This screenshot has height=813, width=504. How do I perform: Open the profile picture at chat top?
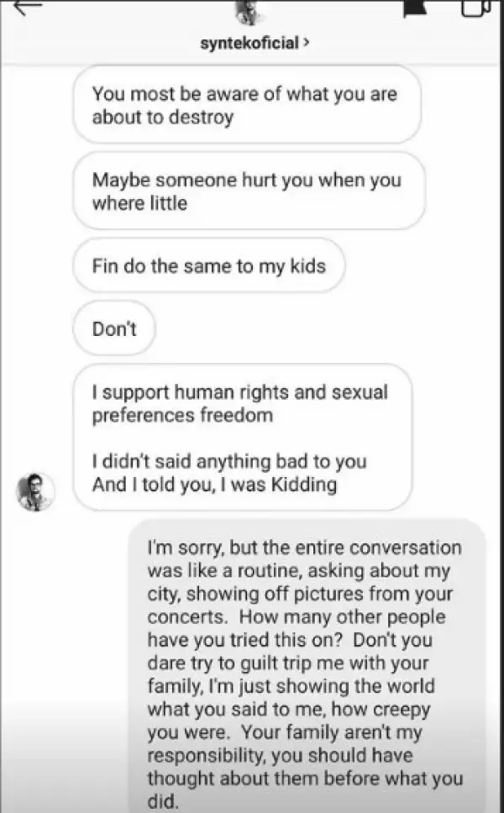tap(249, 12)
